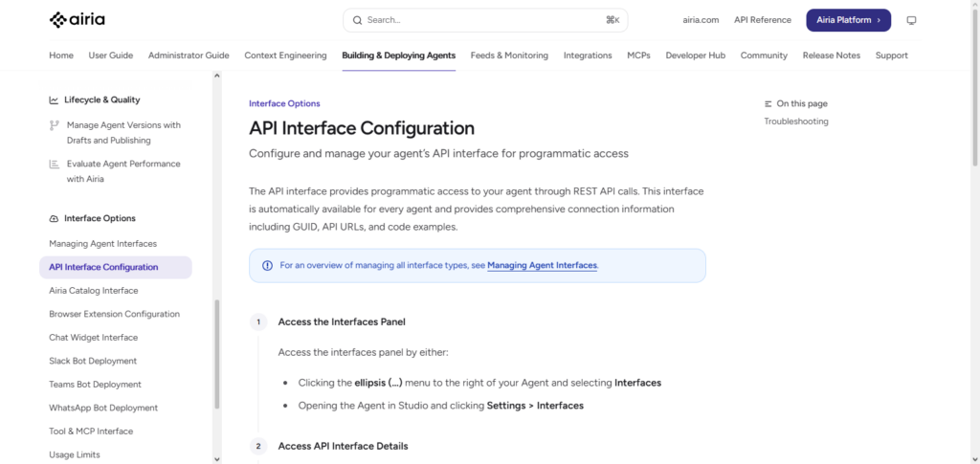Open the Home tab

[x=61, y=55]
